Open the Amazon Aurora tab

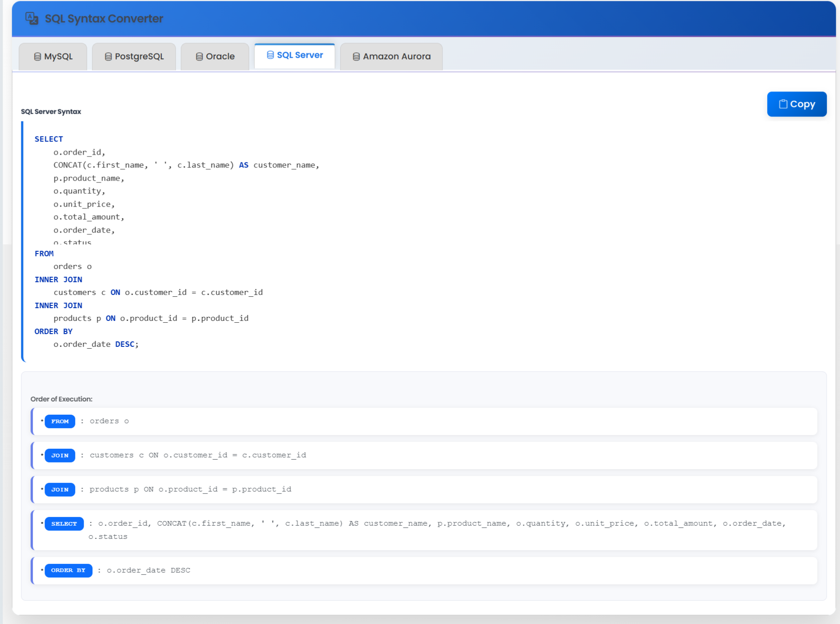click(391, 56)
